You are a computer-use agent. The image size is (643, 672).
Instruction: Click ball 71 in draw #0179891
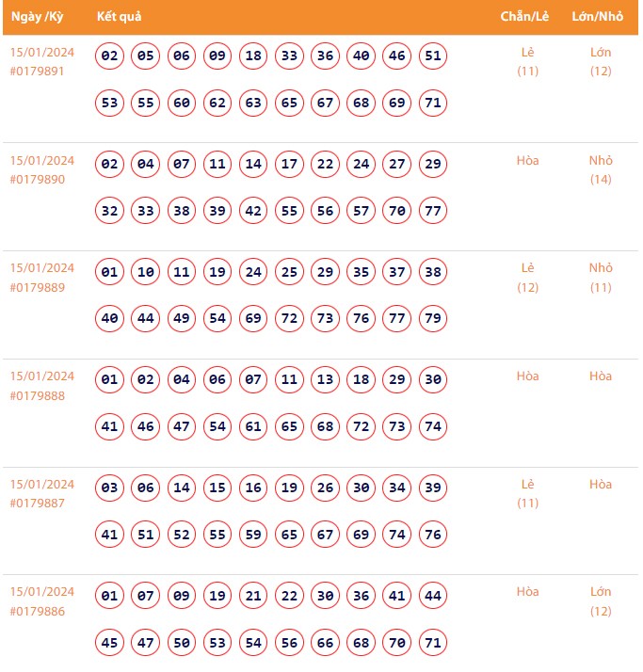click(x=433, y=103)
